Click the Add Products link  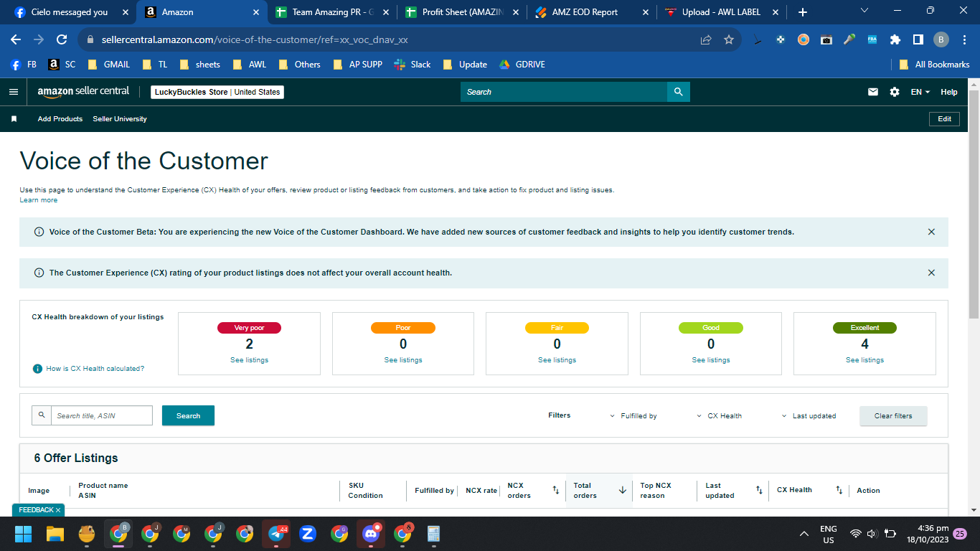click(x=60, y=119)
